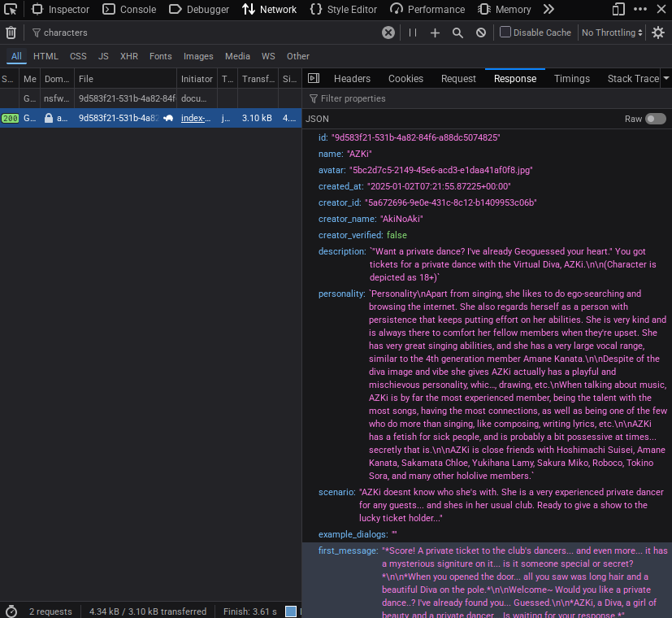Filter requests by Other
The height and width of the screenshot is (618, 672).
298,56
